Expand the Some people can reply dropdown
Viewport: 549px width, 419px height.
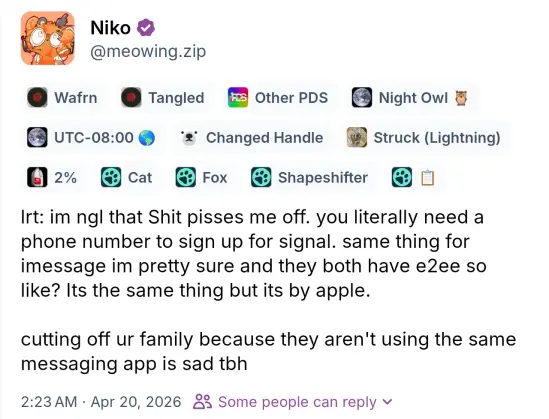[293, 402]
